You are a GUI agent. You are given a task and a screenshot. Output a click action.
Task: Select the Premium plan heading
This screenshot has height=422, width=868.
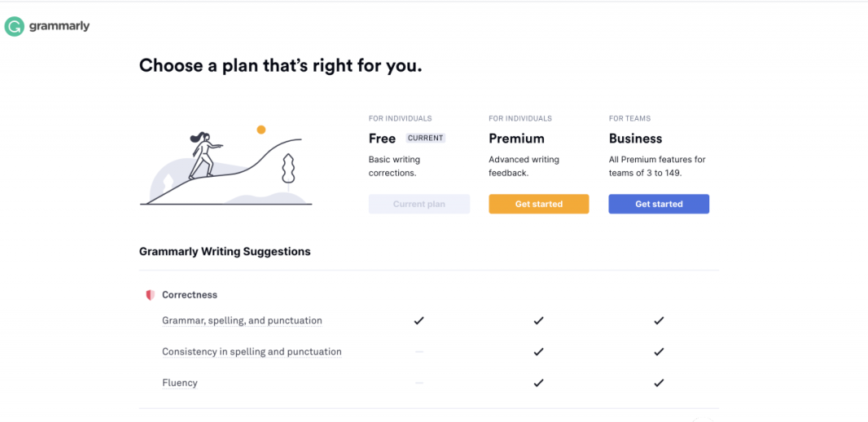point(516,138)
